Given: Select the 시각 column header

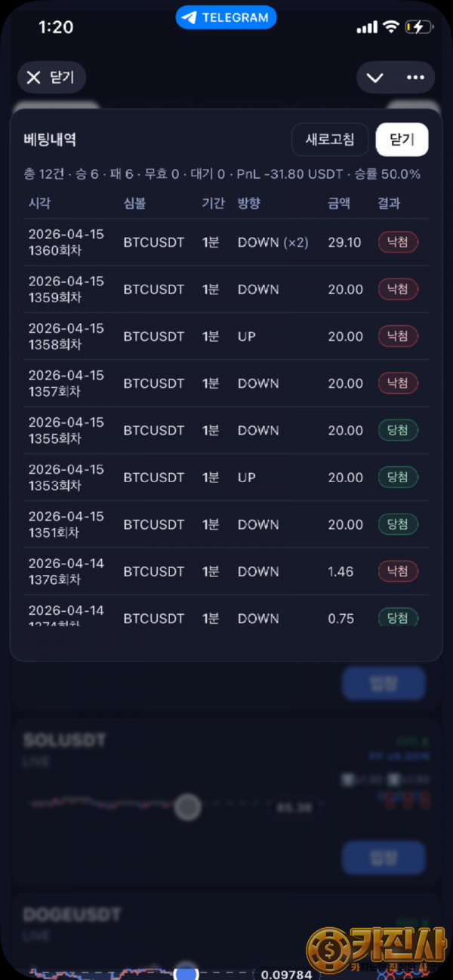Looking at the screenshot, I should click(39, 203).
